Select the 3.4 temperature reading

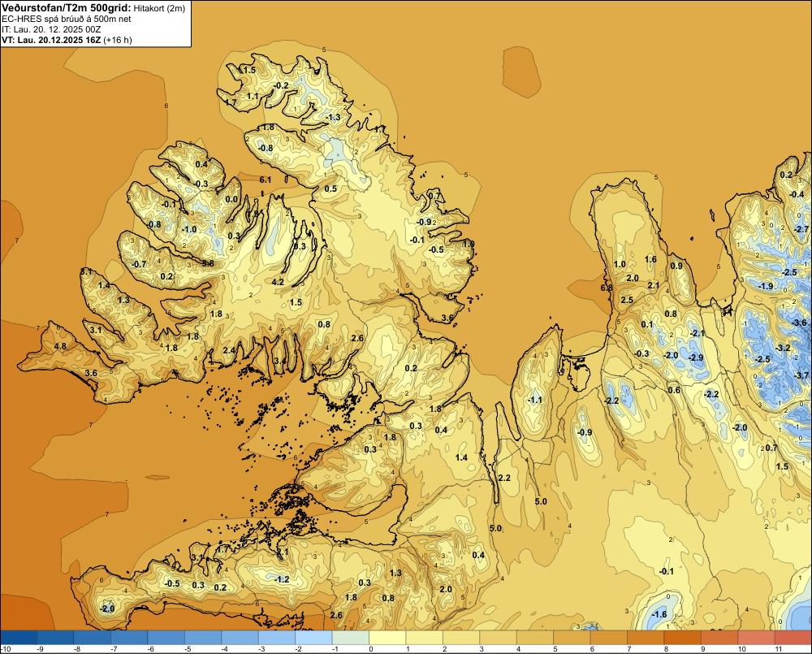(279, 361)
